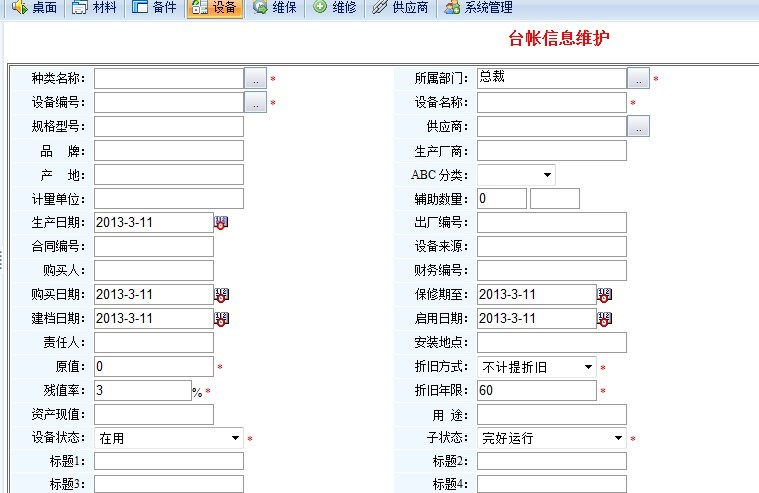The height and width of the screenshot is (493, 759).
Task: Click the 设备名称 input field
Action: (551, 102)
